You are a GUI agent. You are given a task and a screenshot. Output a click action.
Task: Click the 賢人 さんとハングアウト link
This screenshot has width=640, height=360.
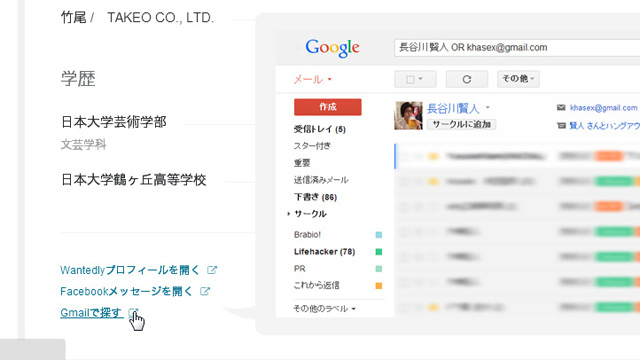pos(604,126)
